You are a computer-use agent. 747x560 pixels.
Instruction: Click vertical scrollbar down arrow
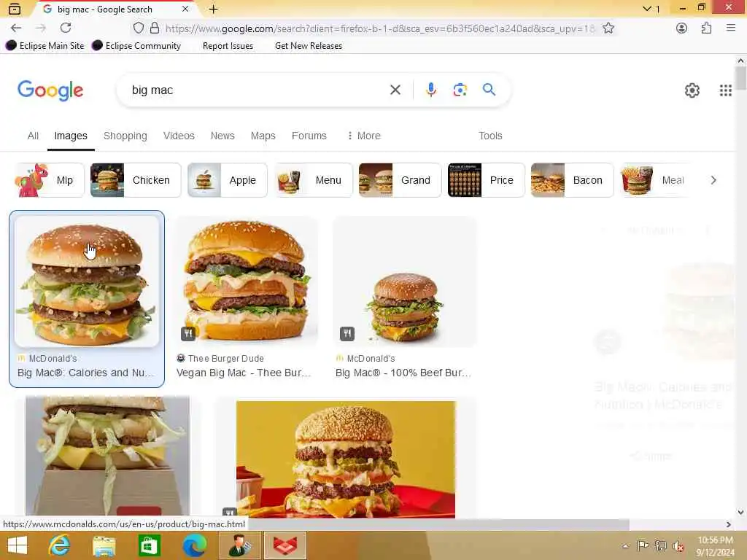(740, 513)
